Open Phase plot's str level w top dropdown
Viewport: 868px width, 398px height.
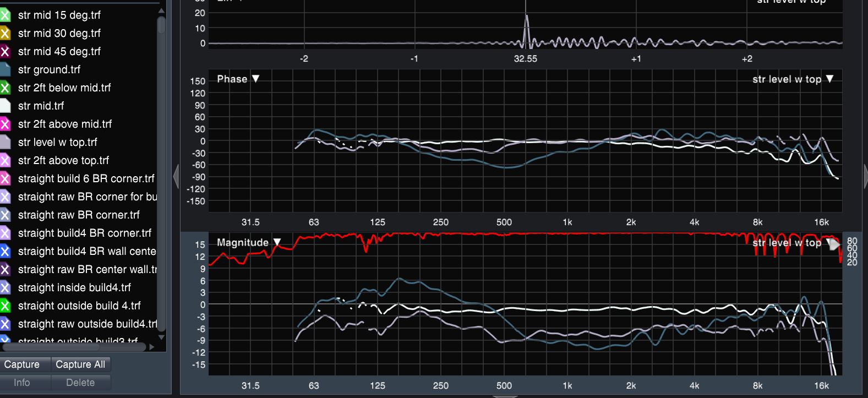(793, 79)
